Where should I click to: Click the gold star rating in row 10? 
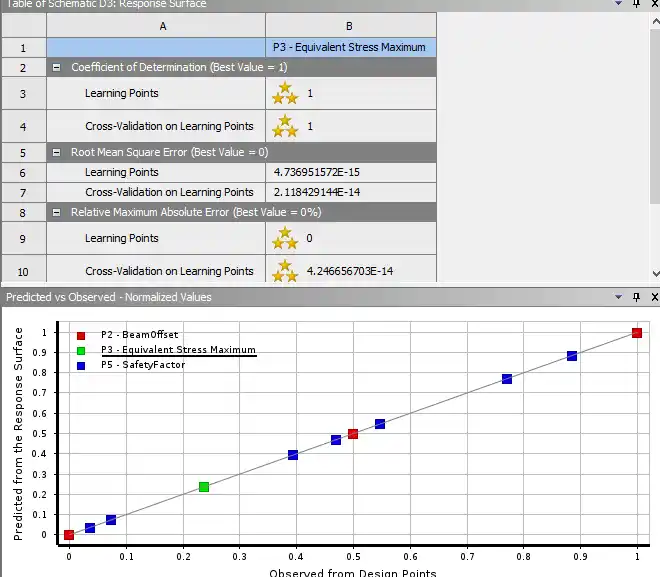tap(285, 271)
